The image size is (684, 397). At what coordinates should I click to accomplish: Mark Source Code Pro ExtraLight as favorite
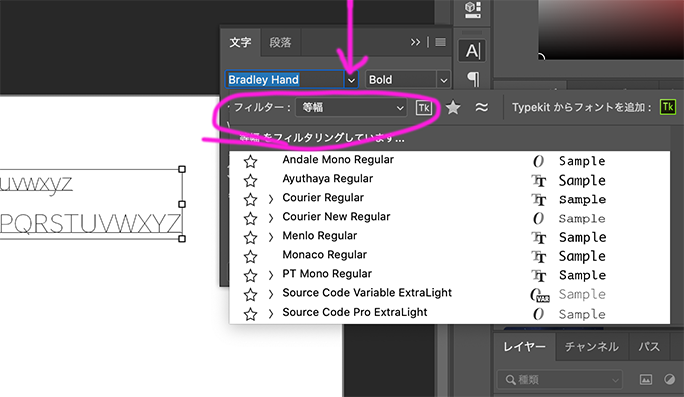click(x=250, y=314)
